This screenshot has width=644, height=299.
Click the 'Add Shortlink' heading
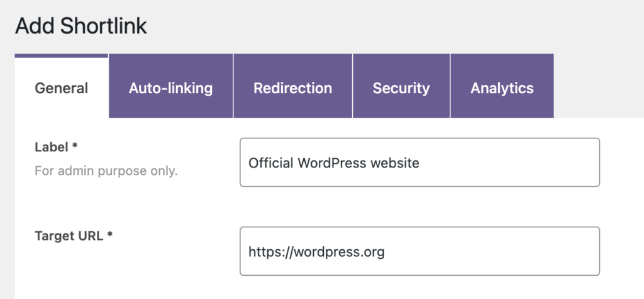(x=81, y=26)
